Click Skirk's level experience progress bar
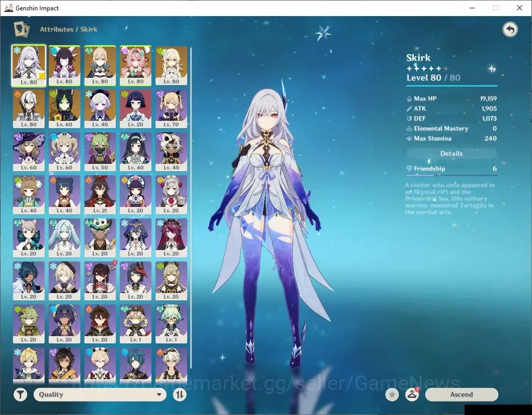This screenshot has height=415, width=532. [x=452, y=86]
